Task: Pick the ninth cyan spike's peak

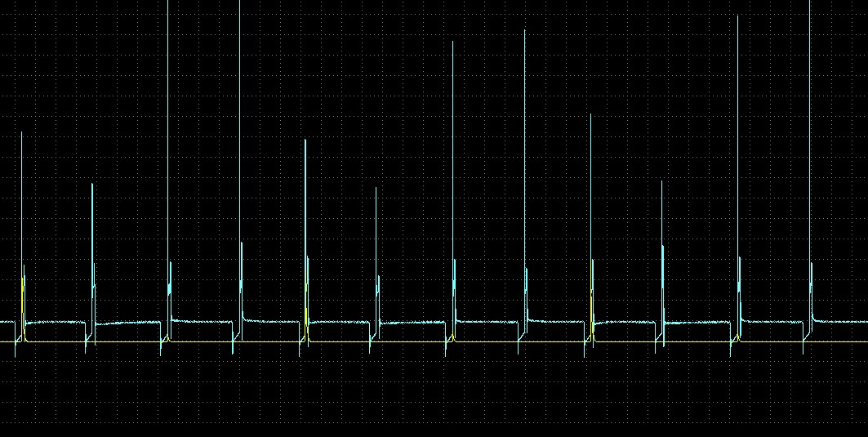Action: pyautogui.click(x=590, y=114)
